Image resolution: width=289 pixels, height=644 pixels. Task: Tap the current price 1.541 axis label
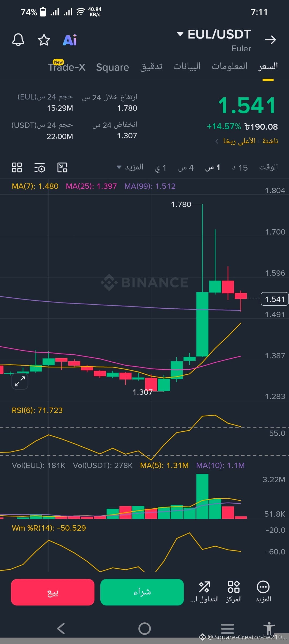275,299
